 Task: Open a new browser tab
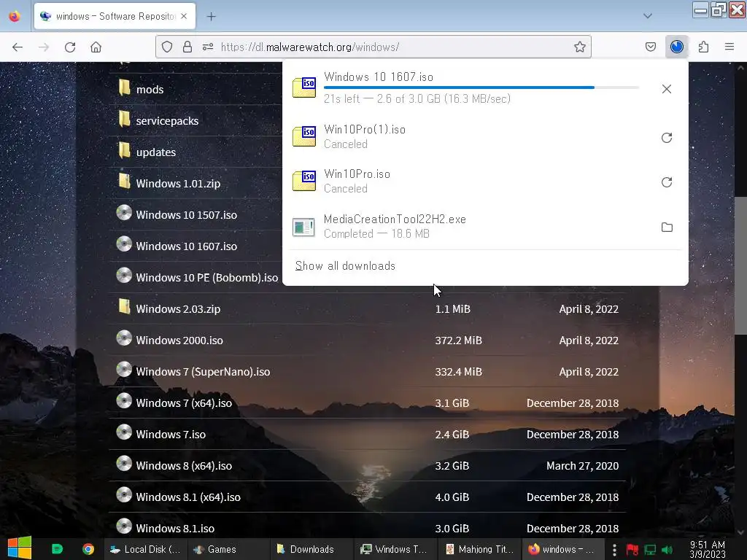pyautogui.click(x=211, y=17)
